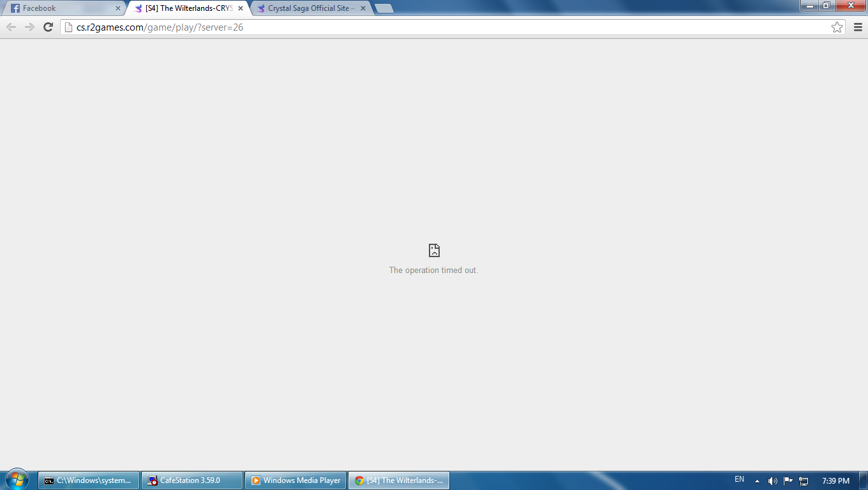
Task: Open the Windows Start orb
Action: [x=17, y=480]
